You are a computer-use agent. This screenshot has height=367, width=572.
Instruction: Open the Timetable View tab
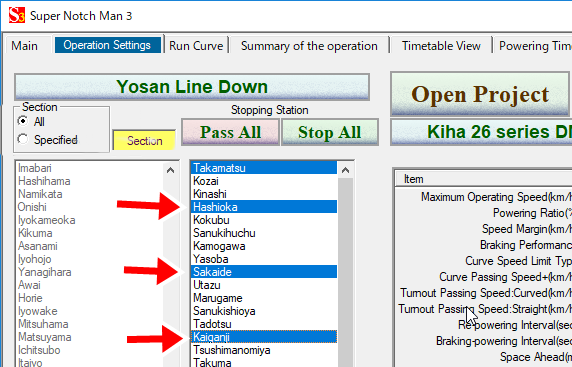point(441,46)
